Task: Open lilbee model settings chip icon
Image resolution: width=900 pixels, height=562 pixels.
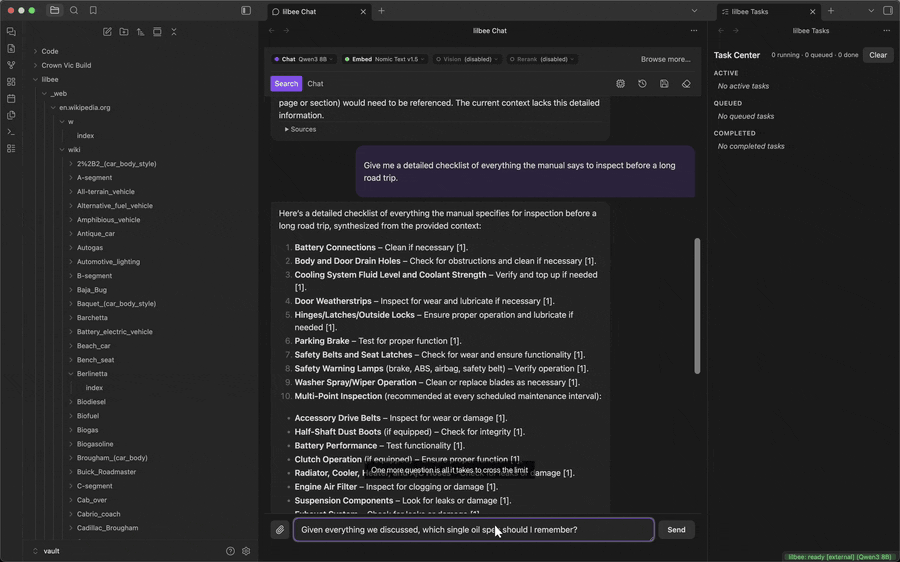Action: pyautogui.click(x=620, y=84)
